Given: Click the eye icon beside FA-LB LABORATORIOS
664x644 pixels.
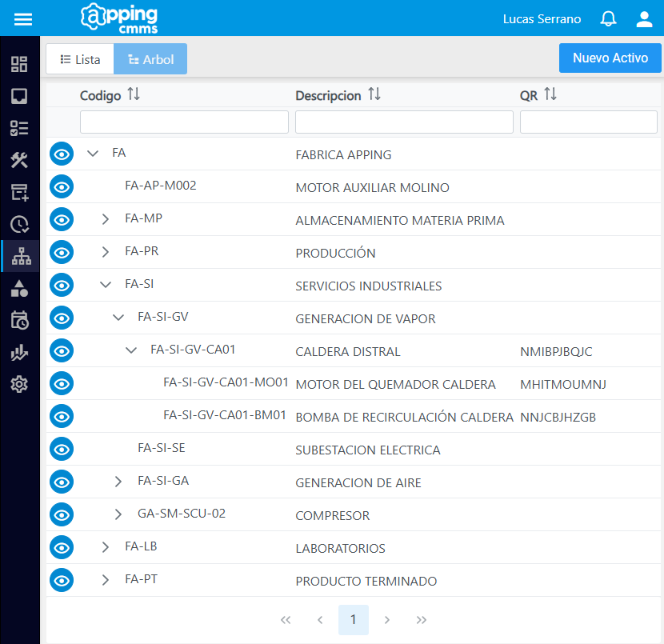Looking at the screenshot, I should [62, 547].
